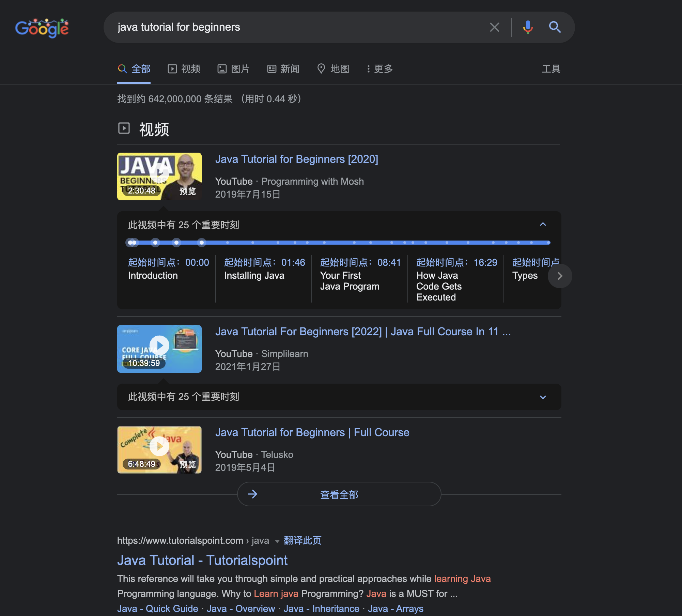
Task: Click the last dot on key moments timeline
Action: [548, 243]
